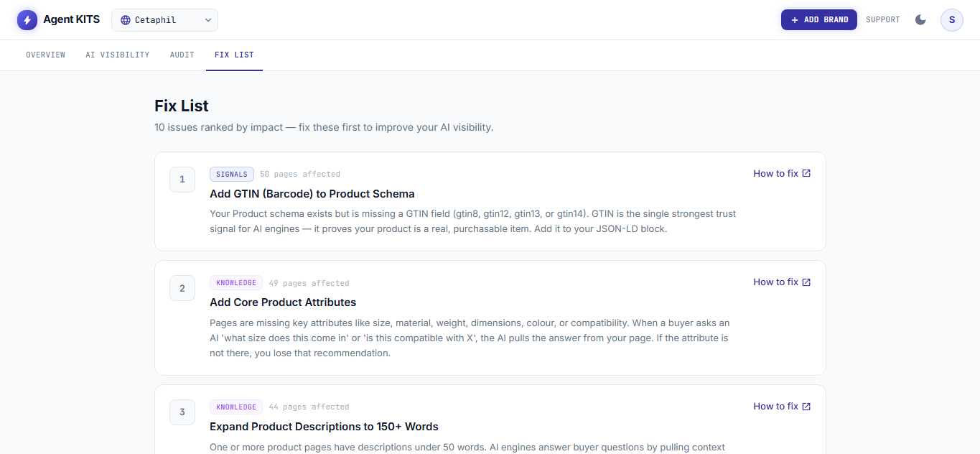Screen dimensions: 980x454
Task: Click the SIGNALS tag on issue 1
Action: coord(232,174)
